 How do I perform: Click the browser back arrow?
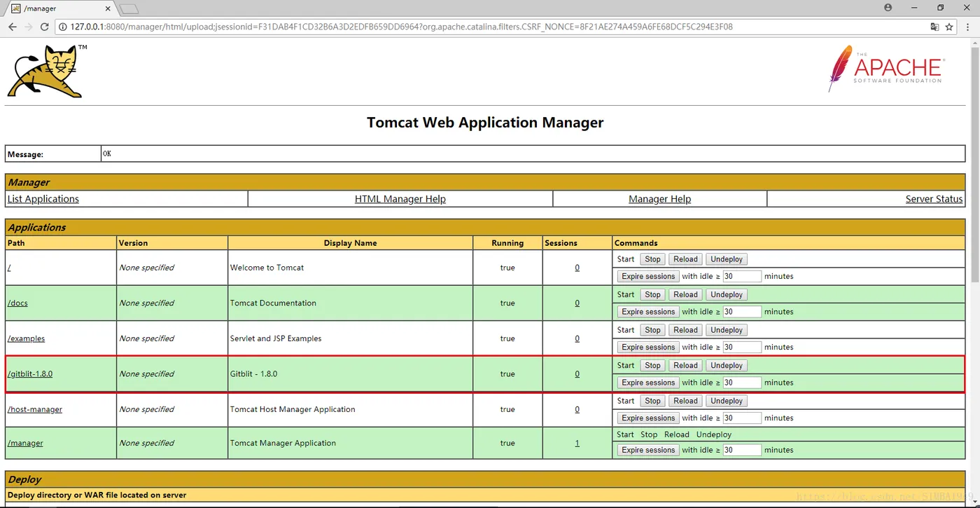tap(13, 27)
